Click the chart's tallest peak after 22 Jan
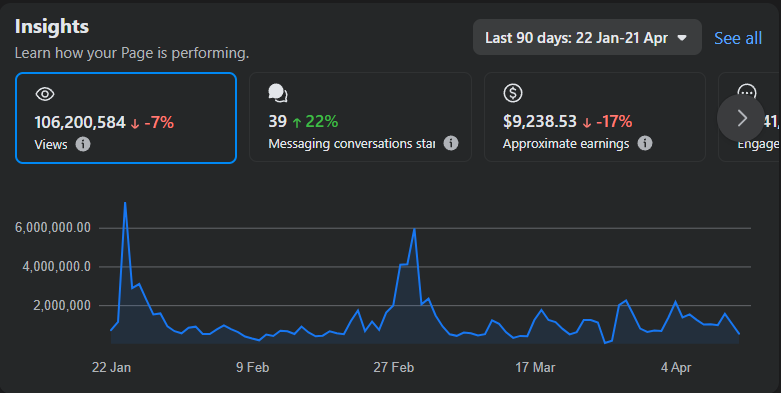The height and width of the screenshot is (393, 781). (125, 203)
